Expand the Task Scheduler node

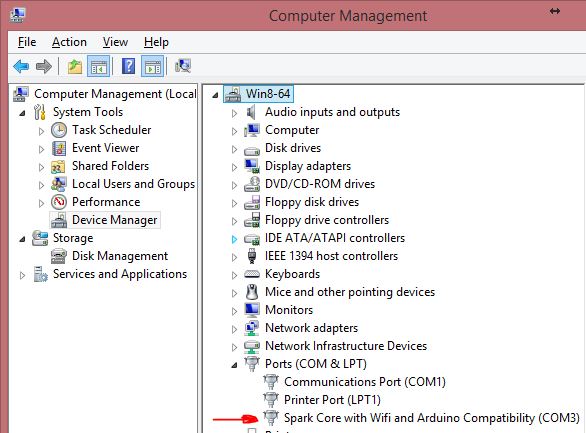(41, 131)
